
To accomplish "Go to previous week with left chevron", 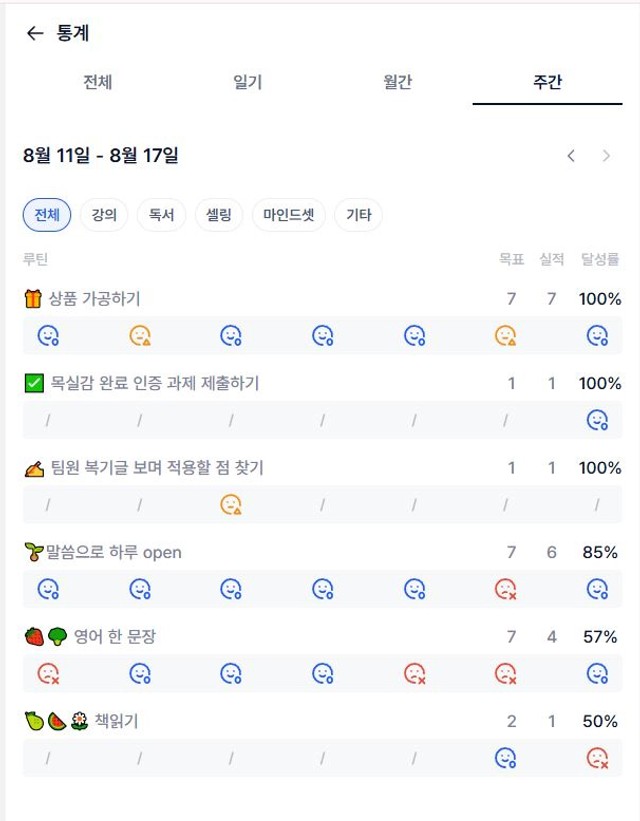I will (571, 156).
